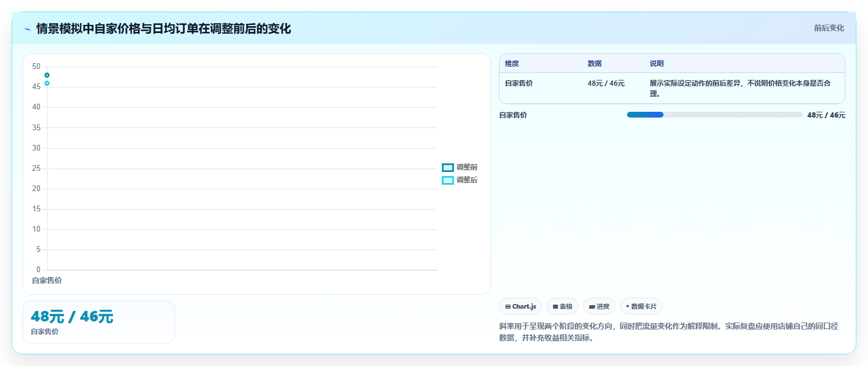Click the lightning icon beside the title
The image size is (868, 366).
click(x=27, y=29)
